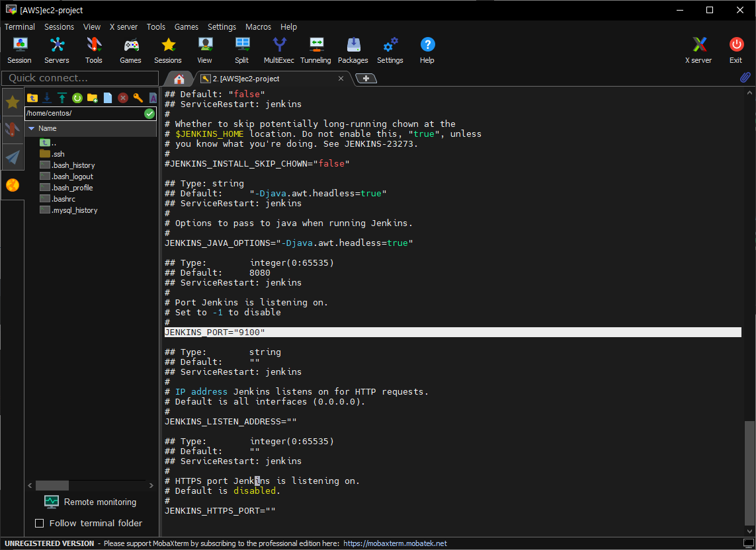
Task: Go to the home tab
Action: pyautogui.click(x=179, y=79)
